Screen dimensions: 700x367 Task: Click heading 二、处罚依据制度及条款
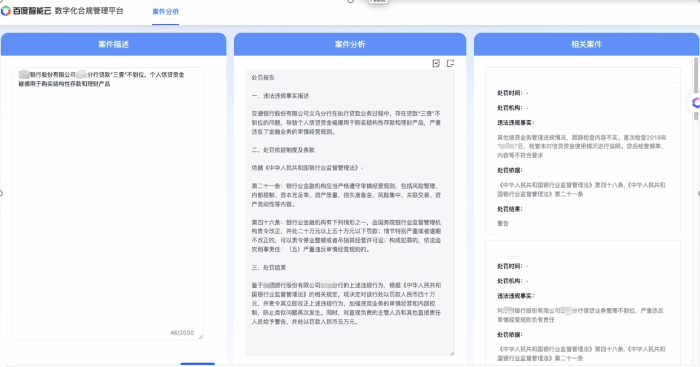(x=283, y=150)
